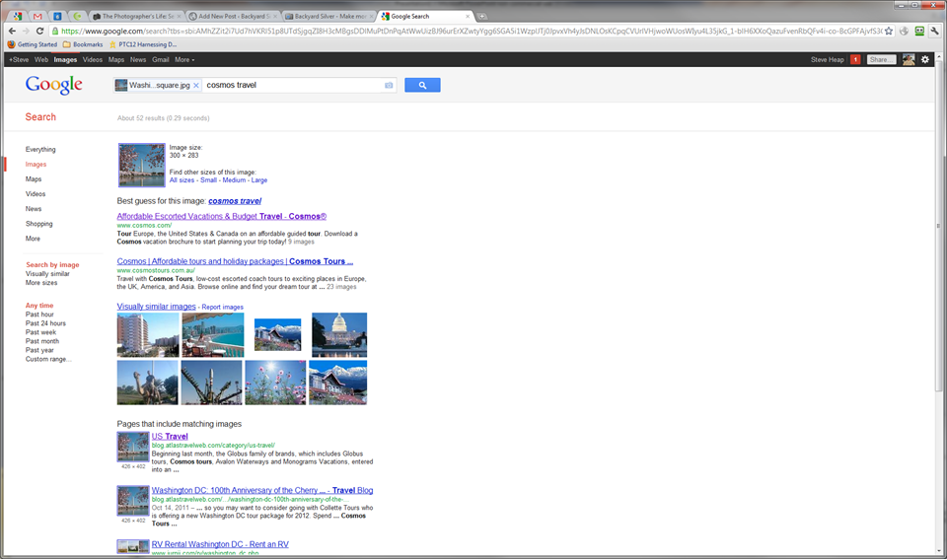Click the camera search-by-image icon
The height and width of the screenshot is (560, 947).
click(x=389, y=85)
